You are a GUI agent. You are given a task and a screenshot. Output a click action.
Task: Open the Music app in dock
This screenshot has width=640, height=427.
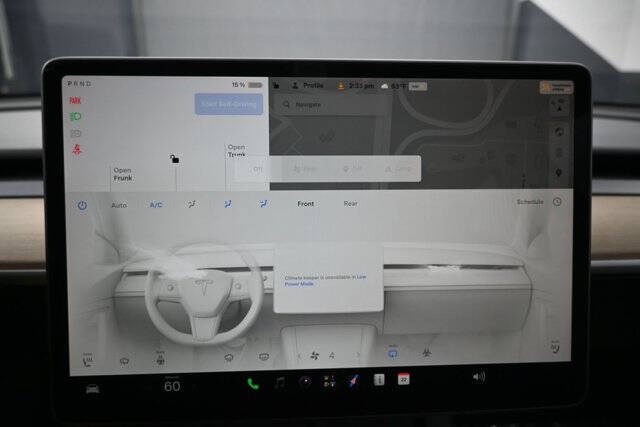280,383
